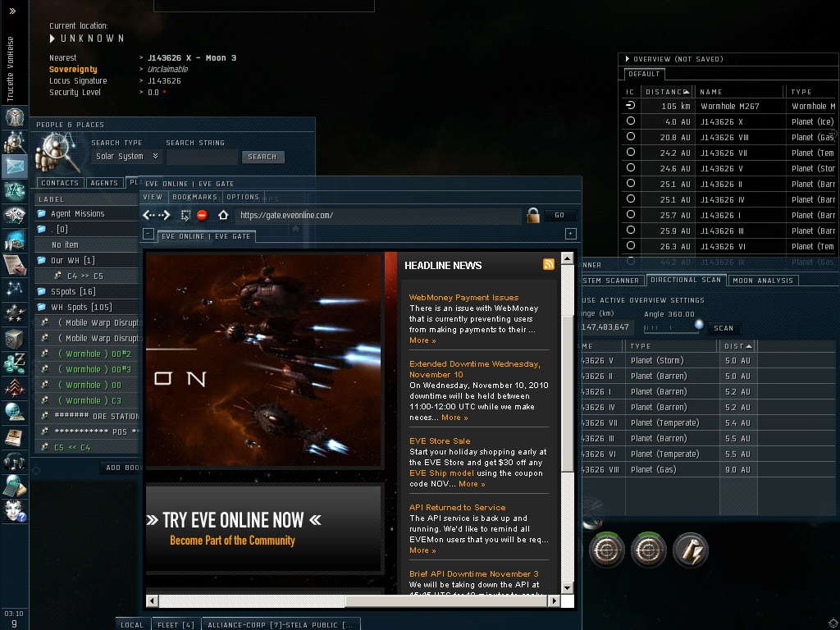Image resolution: width=840 pixels, height=630 pixels.
Task: Switch to the Contacts tab
Action: coord(60,183)
